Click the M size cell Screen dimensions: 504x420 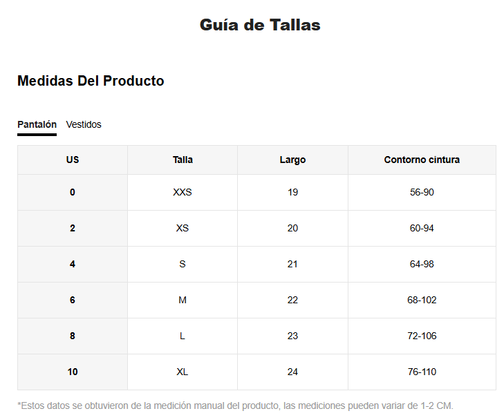pyautogui.click(x=183, y=300)
